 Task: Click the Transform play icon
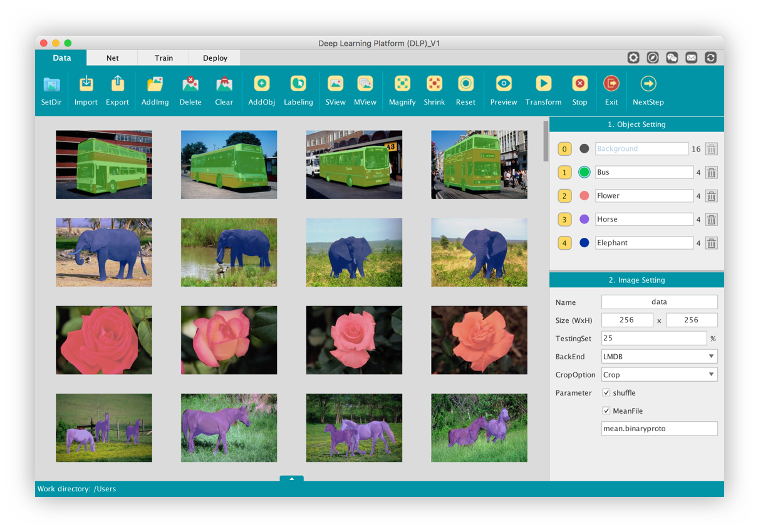pyautogui.click(x=543, y=84)
